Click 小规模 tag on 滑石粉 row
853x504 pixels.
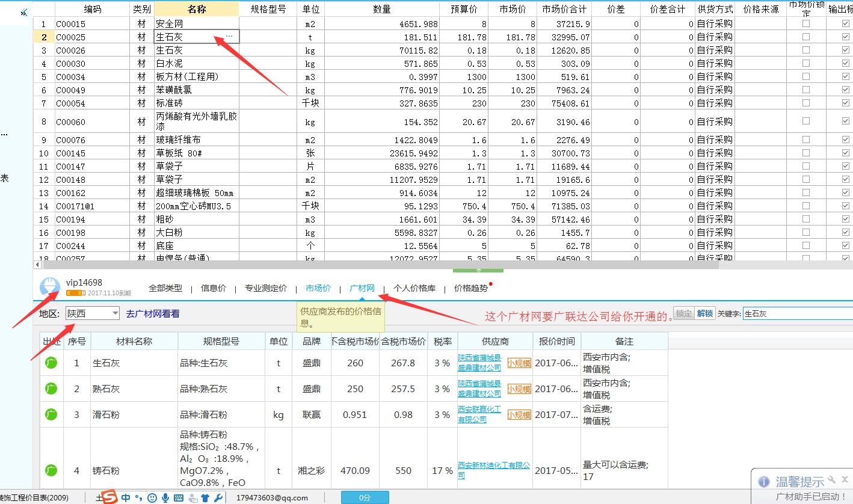(x=519, y=414)
